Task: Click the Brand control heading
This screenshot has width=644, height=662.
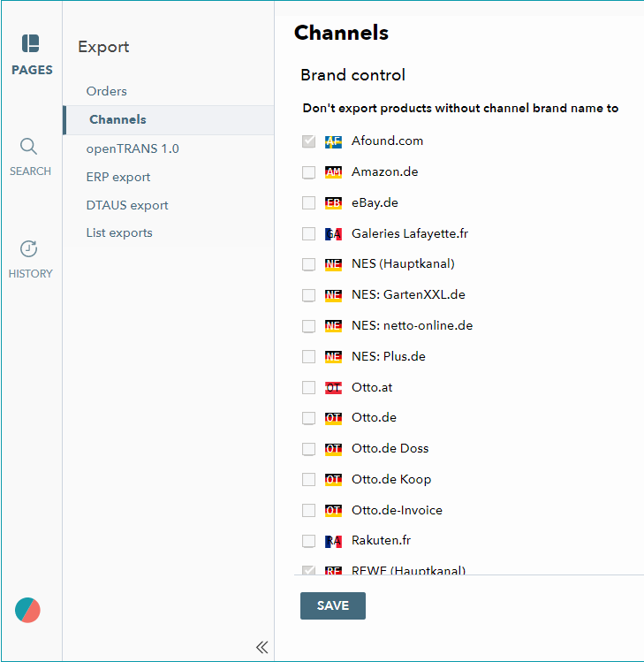Action: 352,75
